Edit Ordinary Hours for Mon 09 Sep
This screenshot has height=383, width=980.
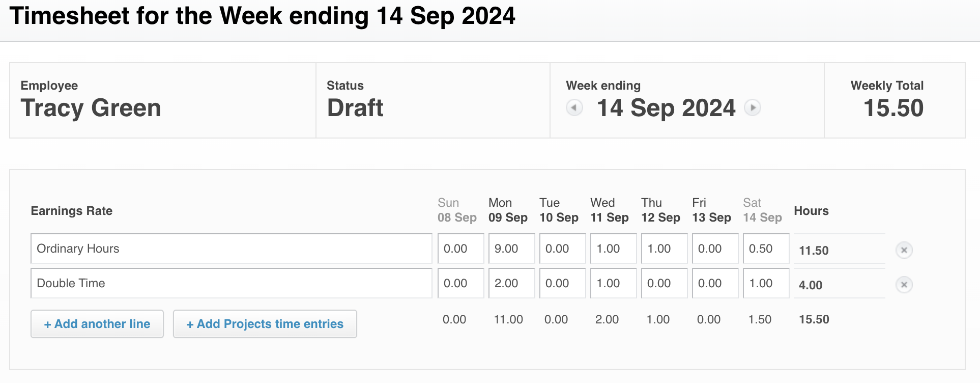coord(512,249)
